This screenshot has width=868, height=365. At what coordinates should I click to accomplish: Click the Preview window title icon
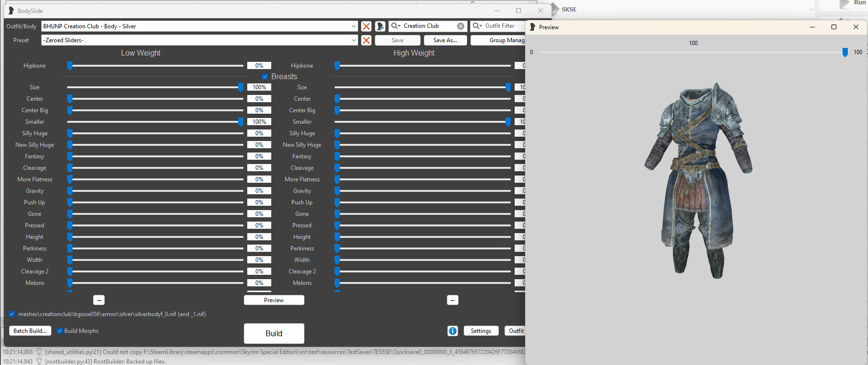pyautogui.click(x=532, y=27)
